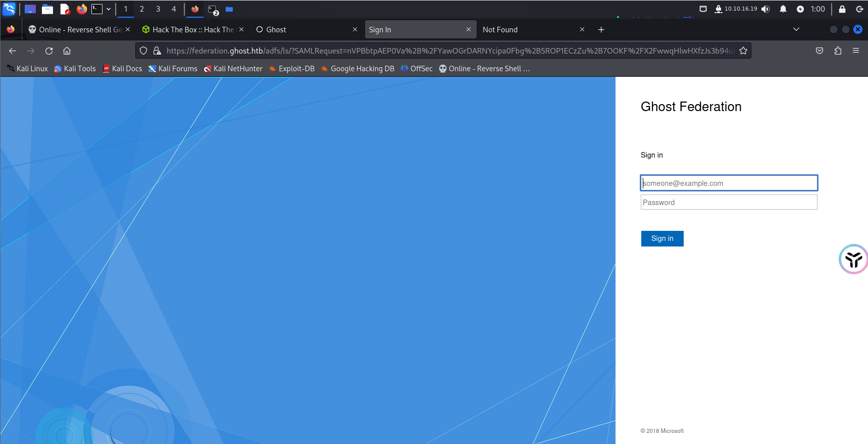
Task: Switch to the Ghost tab
Action: tap(303, 30)
